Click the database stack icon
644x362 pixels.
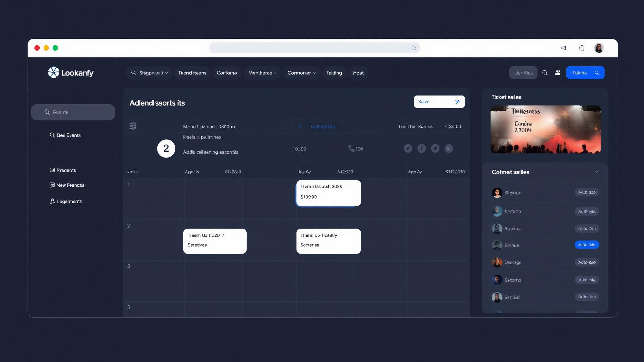(133, 126)
